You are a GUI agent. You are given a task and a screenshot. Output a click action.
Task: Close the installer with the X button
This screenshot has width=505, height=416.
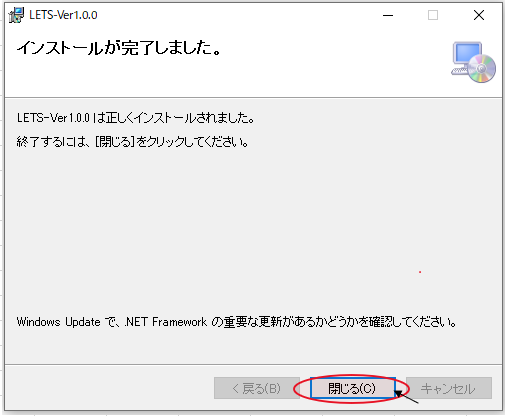click(x=479, y=15)
